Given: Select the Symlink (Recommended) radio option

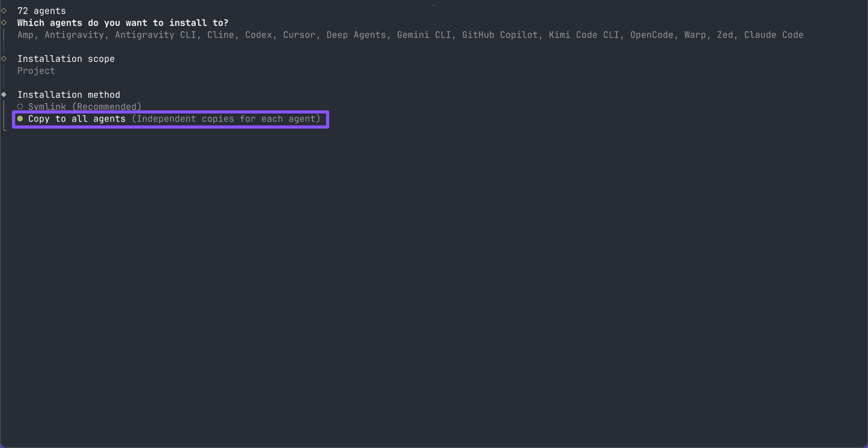Looking at the screenshot, I should coord(80,107).
